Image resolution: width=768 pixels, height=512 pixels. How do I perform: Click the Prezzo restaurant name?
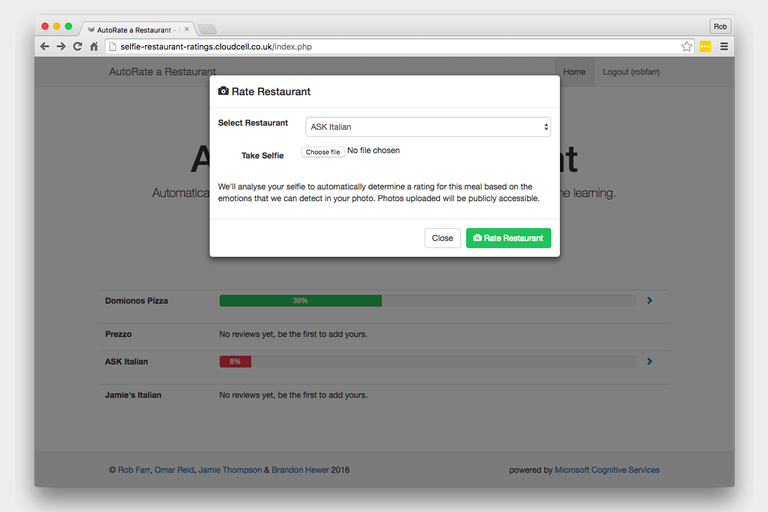pyautogui.click(x=118, y=334)
